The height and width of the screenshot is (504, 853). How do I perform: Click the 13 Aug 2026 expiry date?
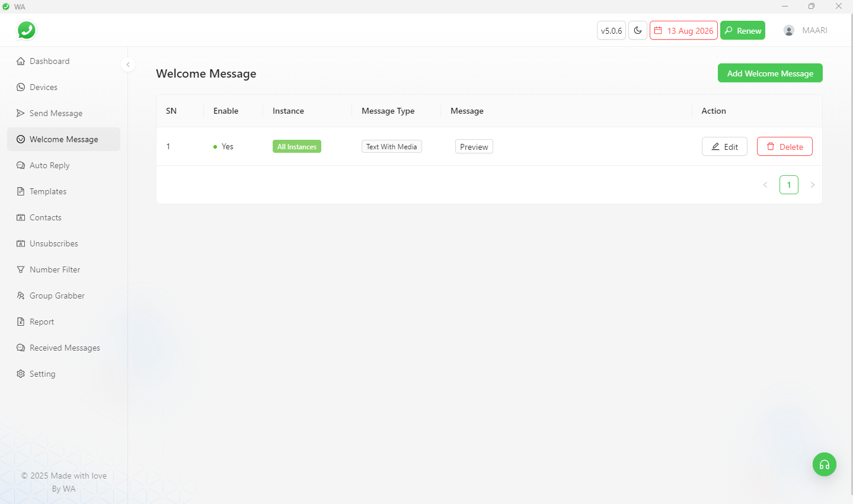pyautogui.click(x=683, y=30)
